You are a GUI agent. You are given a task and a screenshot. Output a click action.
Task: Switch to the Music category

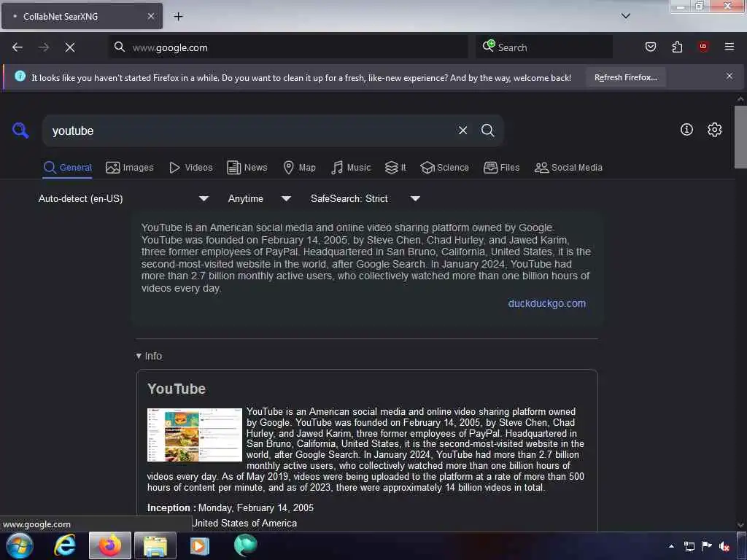pos(351,168)
